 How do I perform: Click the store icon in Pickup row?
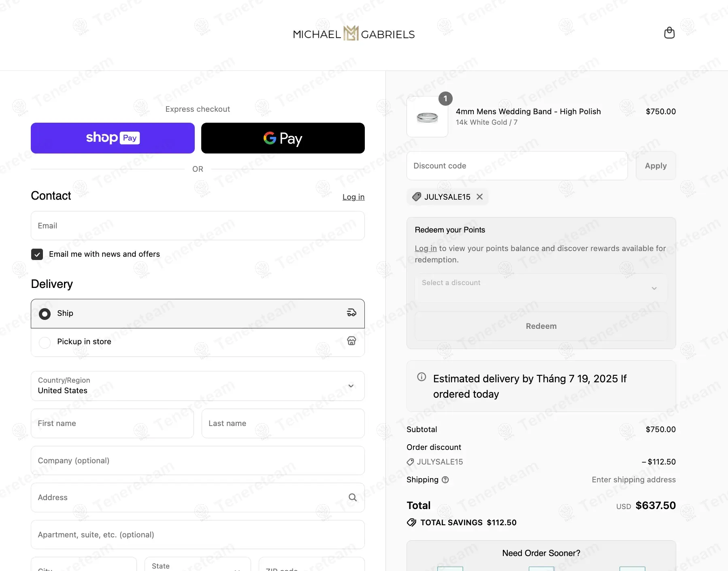(x=351, y=341)
